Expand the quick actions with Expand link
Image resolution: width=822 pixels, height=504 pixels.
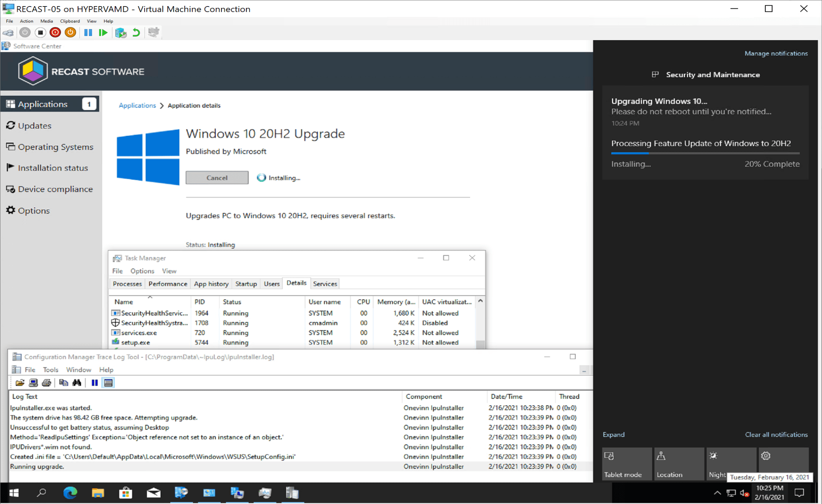point(614,435)
